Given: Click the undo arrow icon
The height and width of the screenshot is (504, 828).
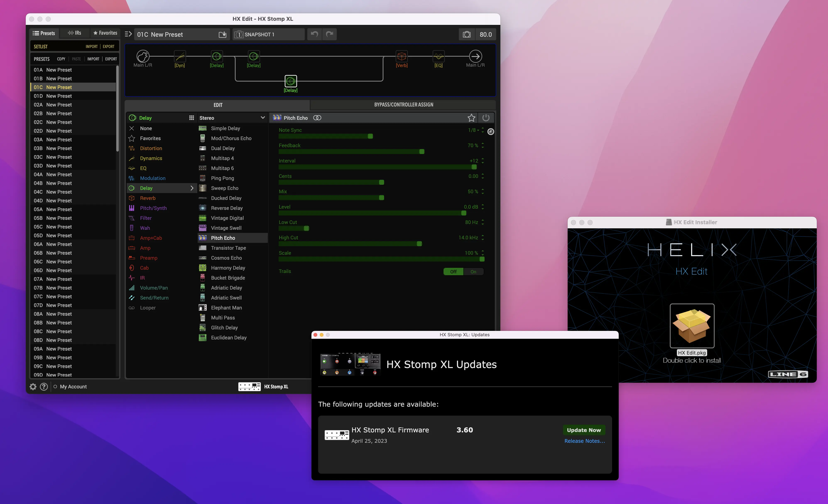Looking at the screenshot, I should [x=314, y=34].
